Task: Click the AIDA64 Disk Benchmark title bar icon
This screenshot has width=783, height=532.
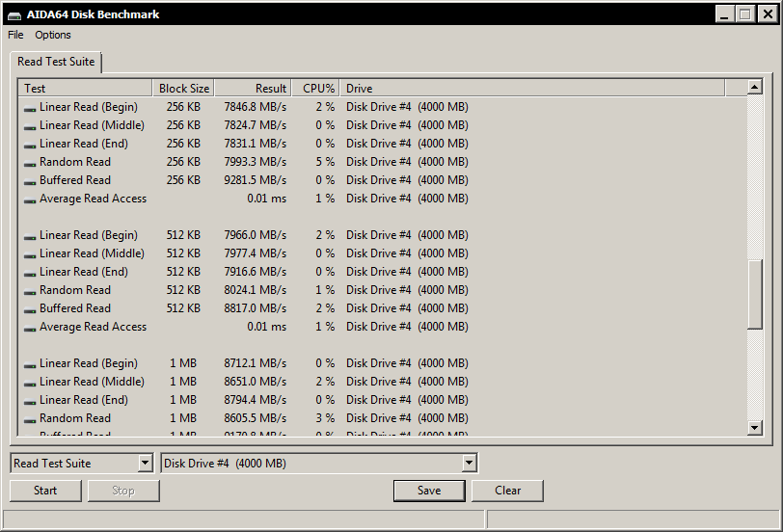Action: click(x=13, y=14)
